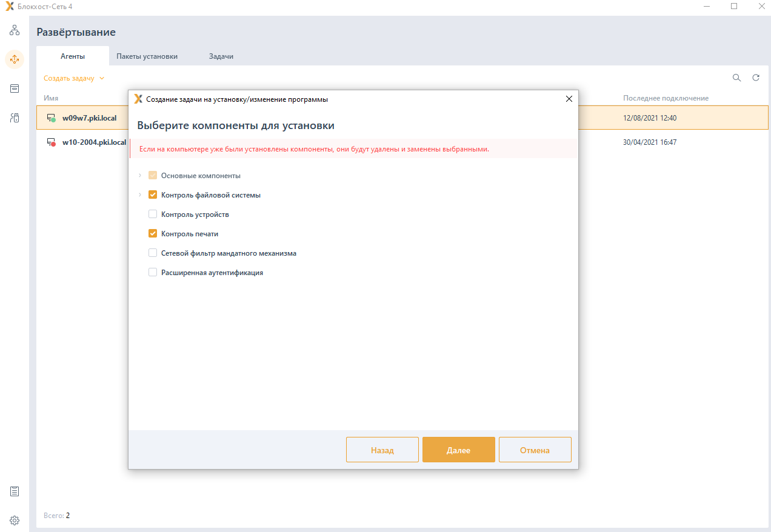
Task: Uncheck Контроль файловой системы checkbox
Action: click(153, 195)
